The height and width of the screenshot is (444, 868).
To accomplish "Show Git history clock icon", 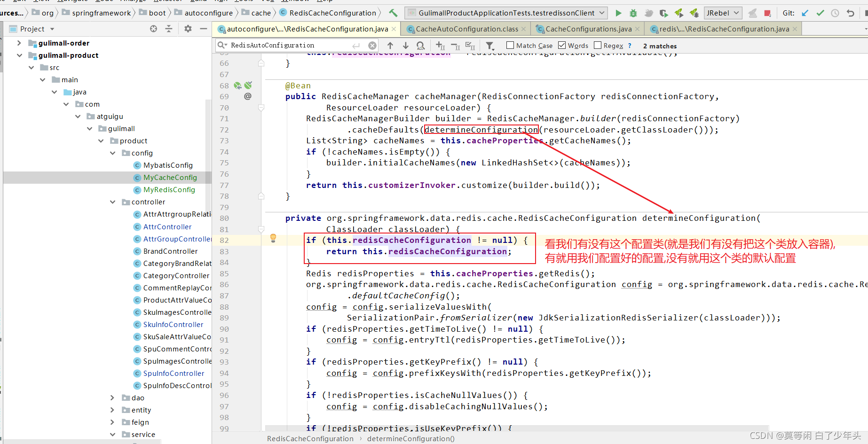I will click(835, 13).
